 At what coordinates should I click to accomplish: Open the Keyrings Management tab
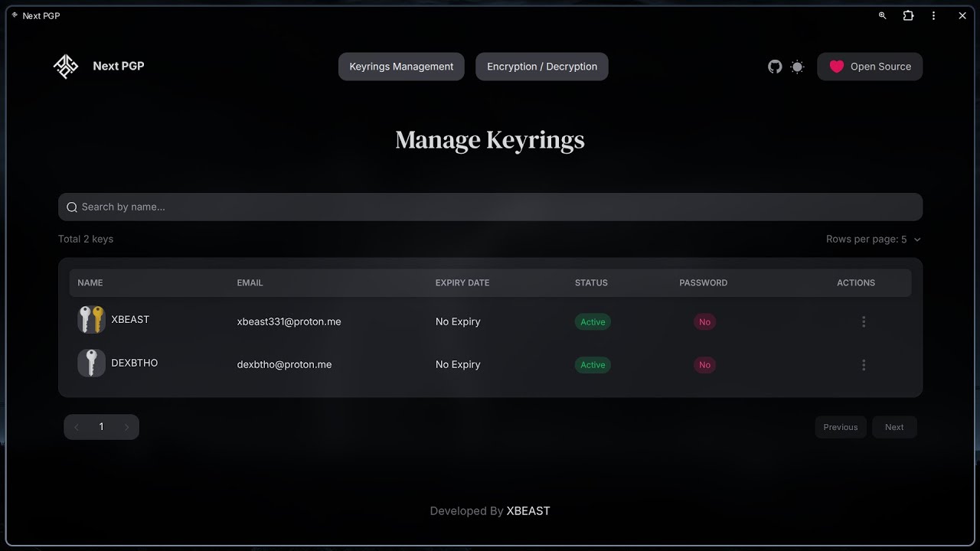[x=401, y=67]
